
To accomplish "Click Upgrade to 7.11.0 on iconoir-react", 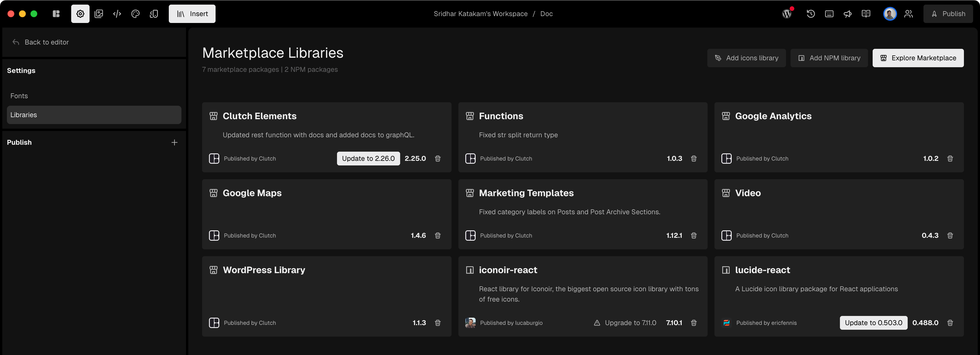I will point(625,323).
